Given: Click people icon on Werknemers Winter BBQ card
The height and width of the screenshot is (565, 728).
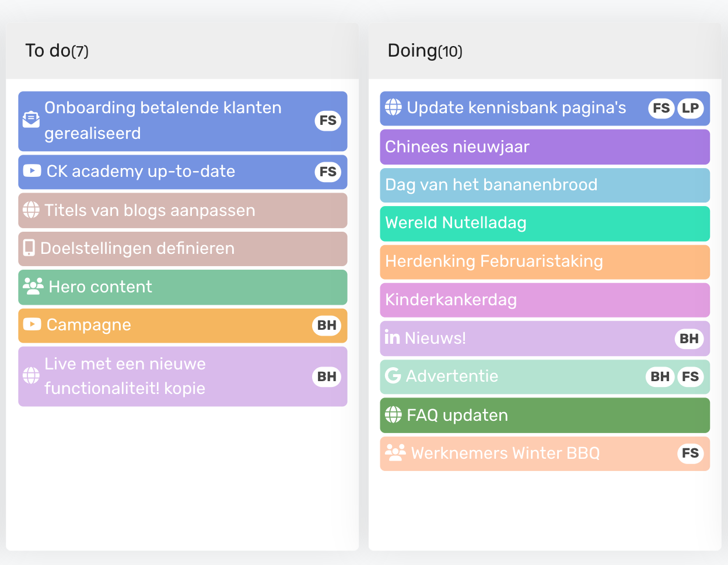Looking at the screenshot, I should pos(395,452).
